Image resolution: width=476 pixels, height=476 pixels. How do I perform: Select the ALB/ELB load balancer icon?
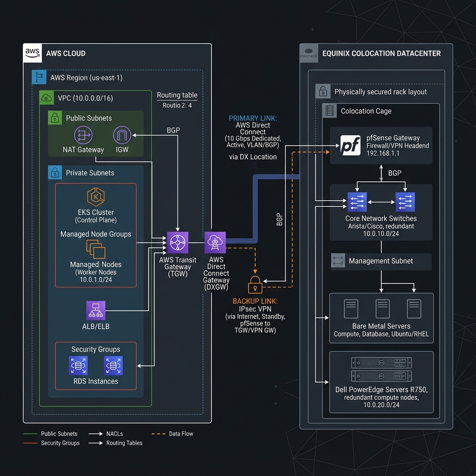click(x=96, y=311)
